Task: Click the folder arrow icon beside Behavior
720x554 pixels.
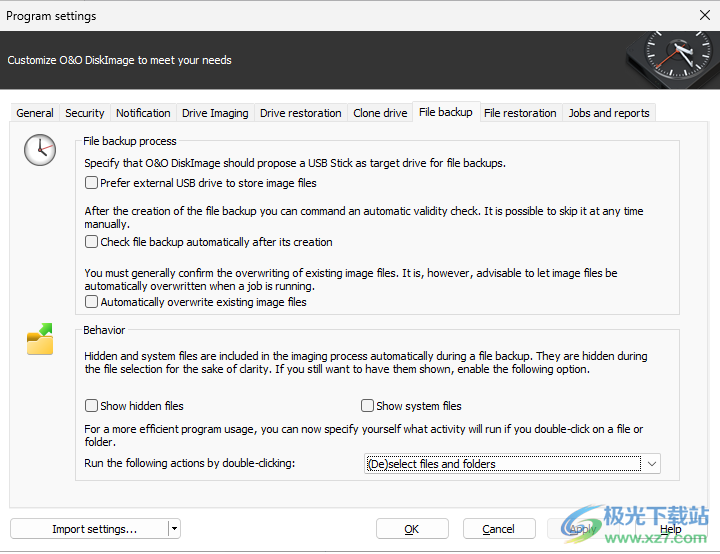Action: [40, 340]
